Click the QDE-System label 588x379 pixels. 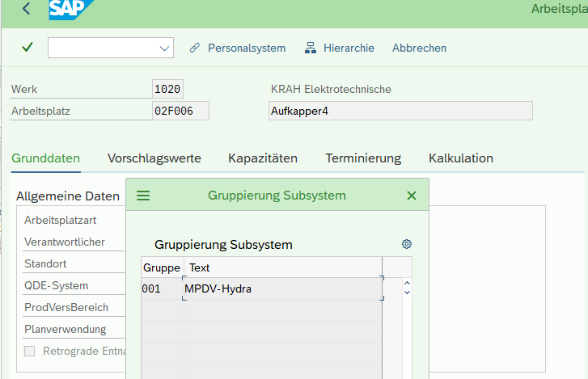[57, 285]
